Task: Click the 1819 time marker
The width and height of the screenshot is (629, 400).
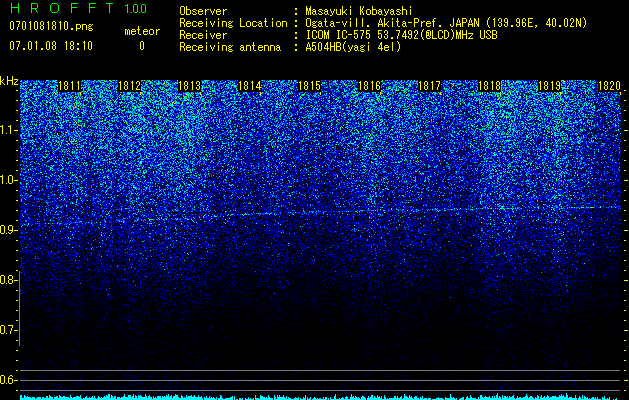Action: pos(549,86)
